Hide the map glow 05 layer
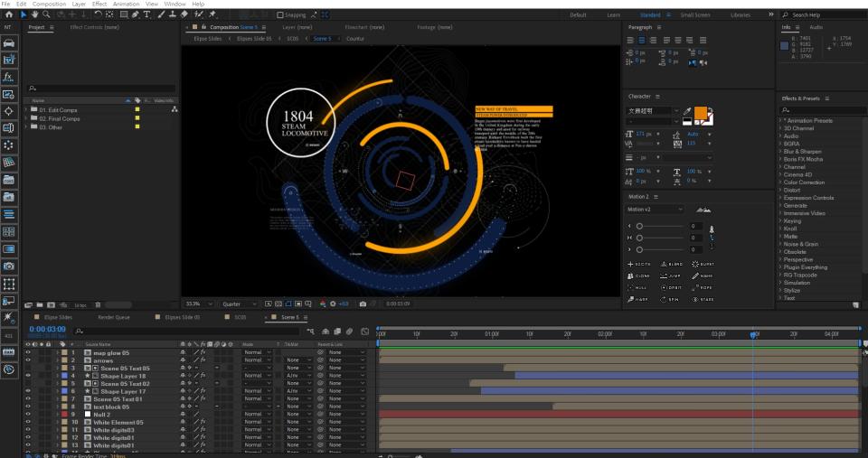Screen dimensions: 868x458 [x=28, y=352]
